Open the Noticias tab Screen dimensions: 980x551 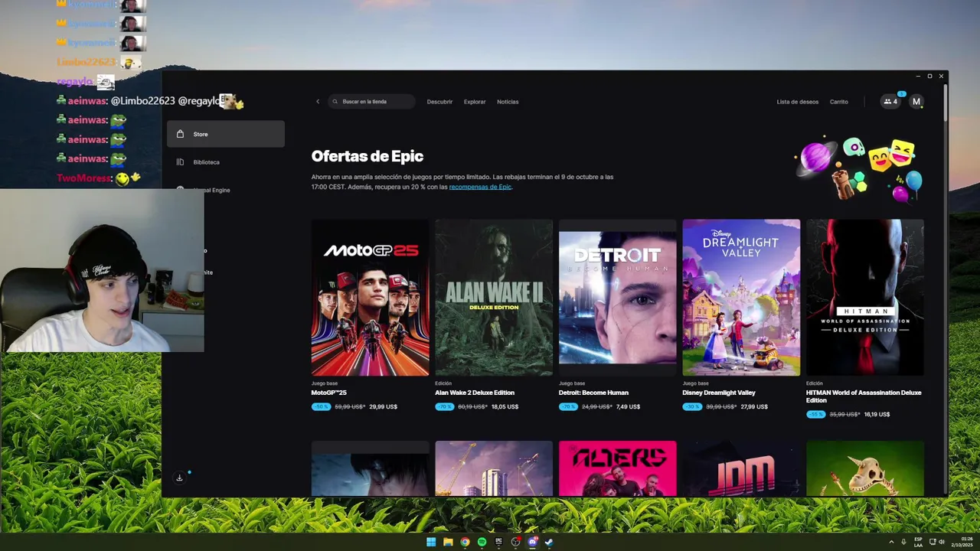pyautogui.click(x=508, y=102)
